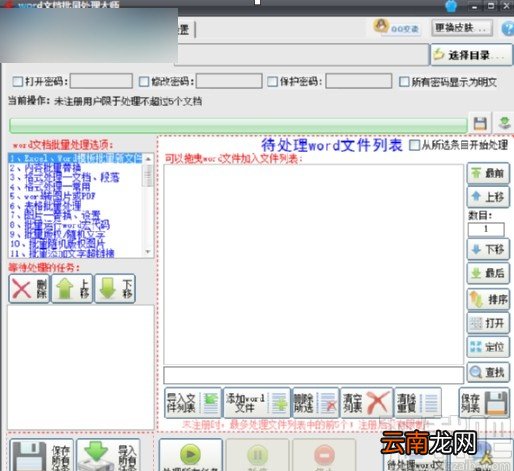The height and width of the screenshot is (471, 514).
Task: Click the 打开密码 input field
Action: [101, 81]
